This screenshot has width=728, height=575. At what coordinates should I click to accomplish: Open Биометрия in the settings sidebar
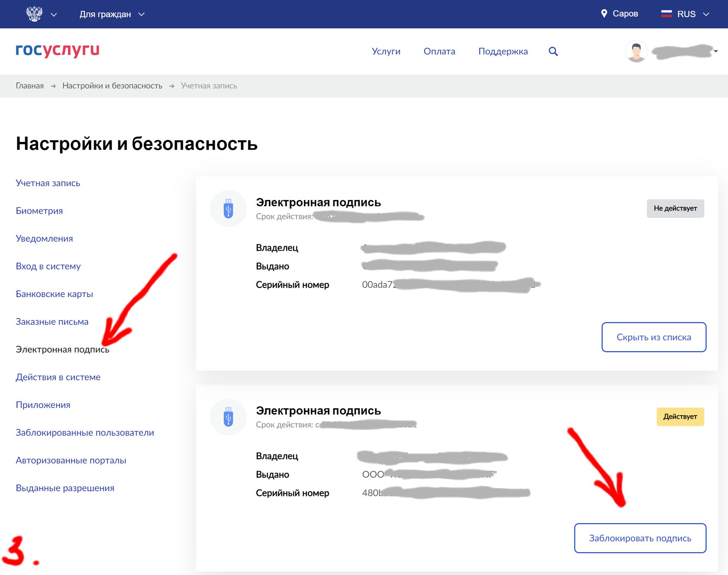pos(39,211)
